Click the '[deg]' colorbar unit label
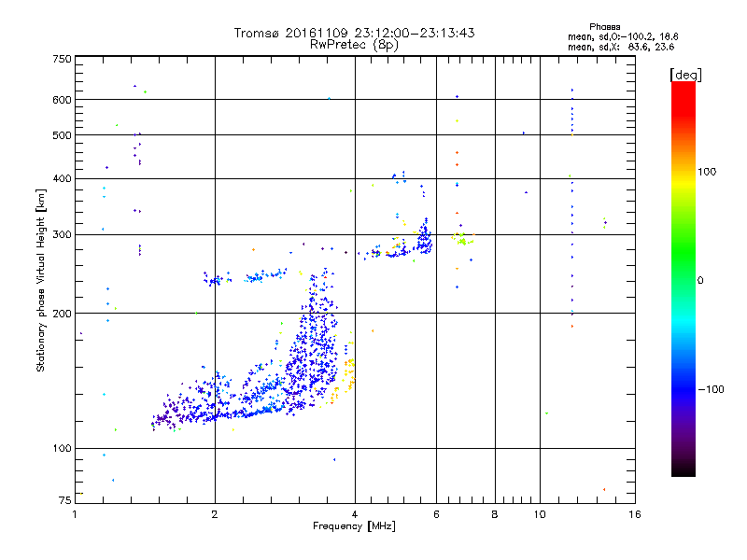The image size is (747, 560). click(x=685, y=75)
